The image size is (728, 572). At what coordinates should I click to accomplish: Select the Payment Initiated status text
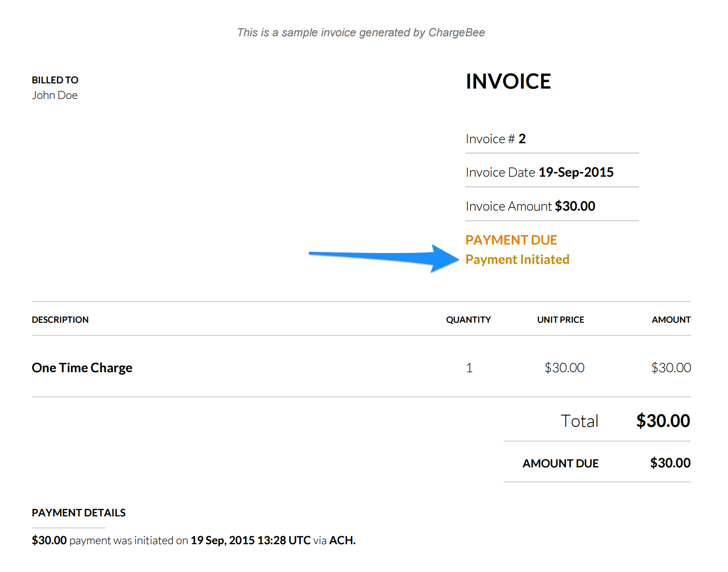pyautogui.click(x=517, y=260)
